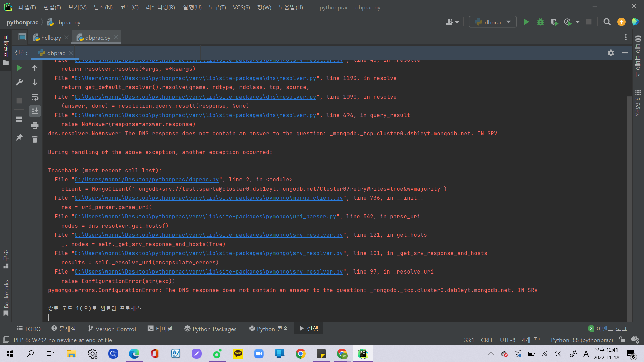Close the dbprac run tab
The image size is (644, 362).
pyautogui.click(x=71, y=53)
